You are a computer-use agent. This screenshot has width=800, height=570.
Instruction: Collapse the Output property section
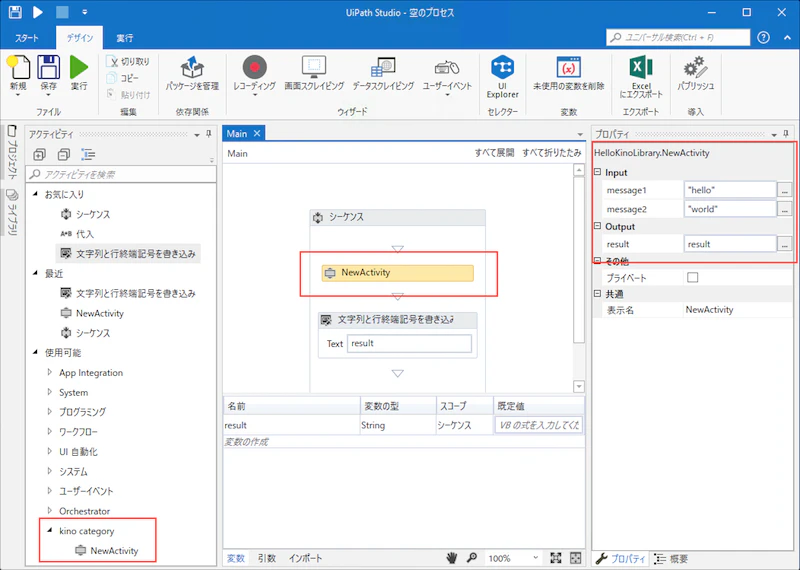click(597, 226)
